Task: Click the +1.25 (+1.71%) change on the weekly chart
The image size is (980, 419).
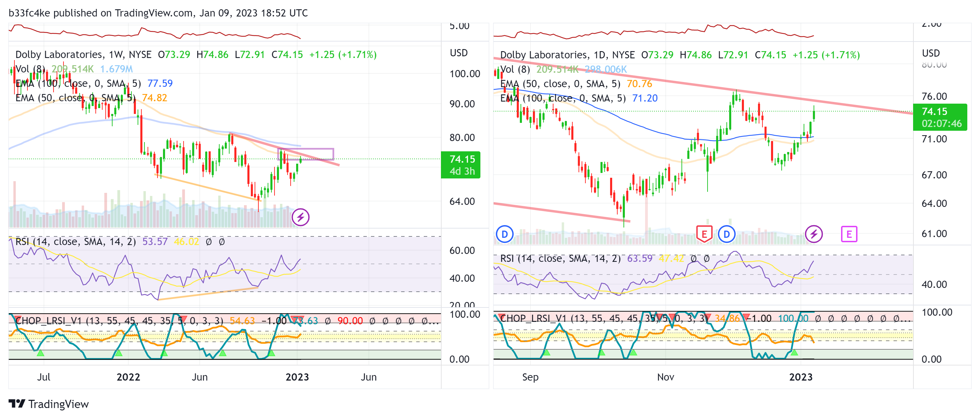Action: click(342, 55)
